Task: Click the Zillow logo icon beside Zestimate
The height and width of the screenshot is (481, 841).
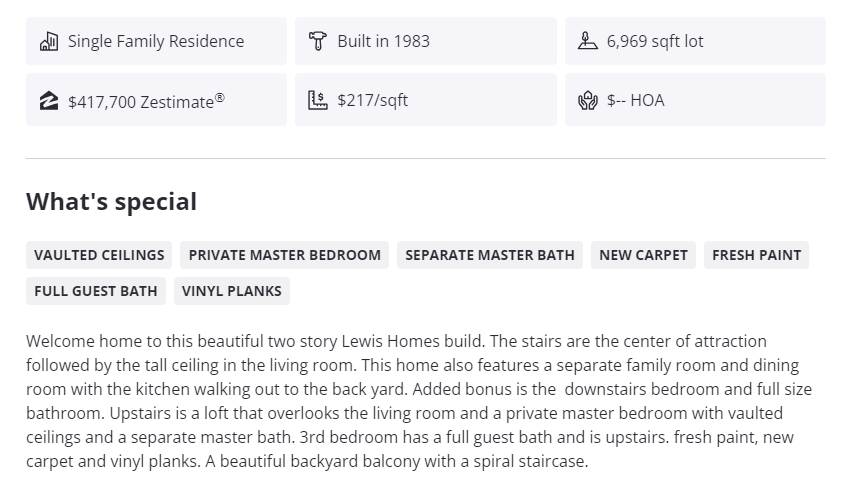Action: point(48,100)
